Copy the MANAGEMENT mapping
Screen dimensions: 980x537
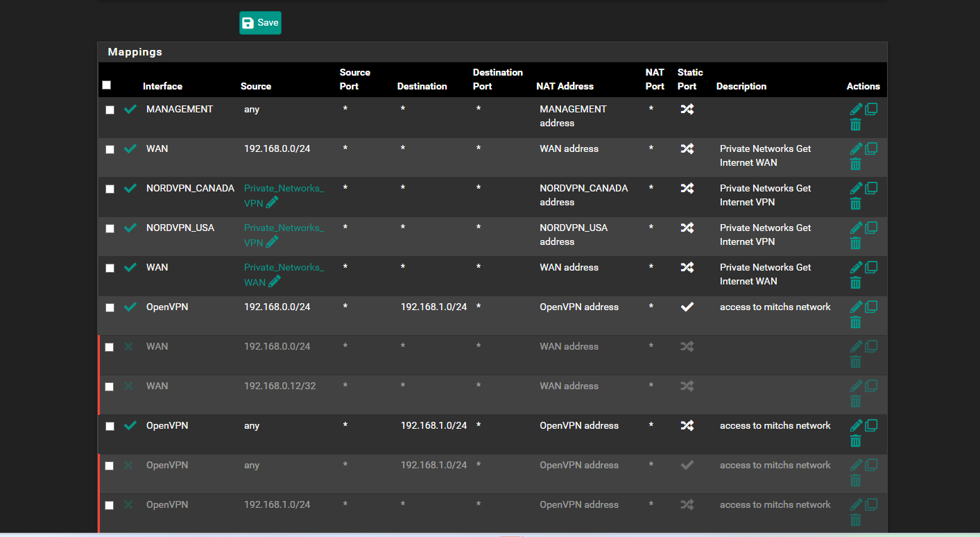871,109
